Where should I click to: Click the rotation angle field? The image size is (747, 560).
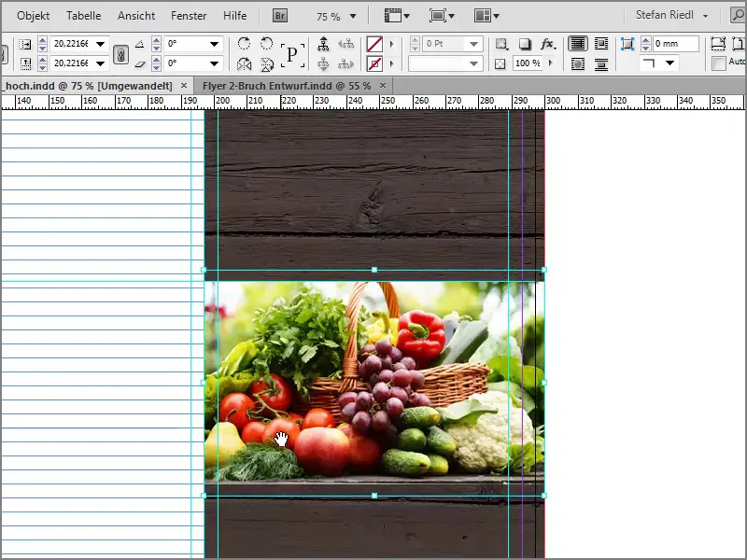tap(186, 44)
